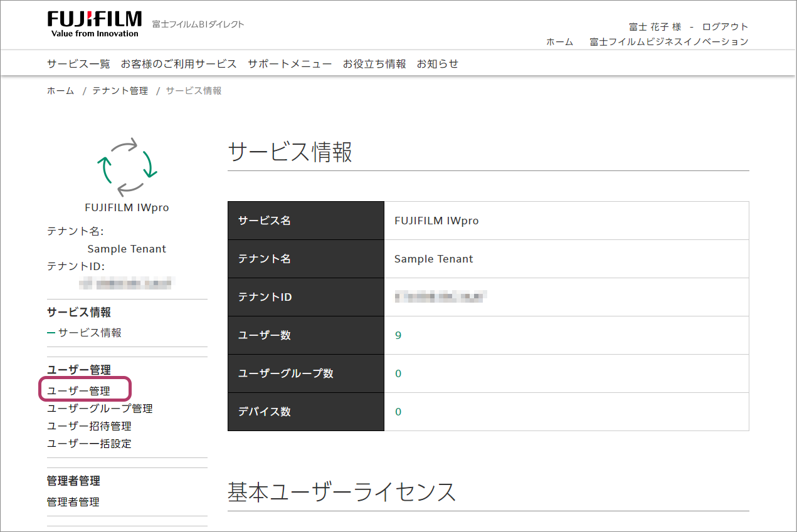The height and width of the screenshot is (532, 797).
Task: Click the user count value 9
Action: 398,335
